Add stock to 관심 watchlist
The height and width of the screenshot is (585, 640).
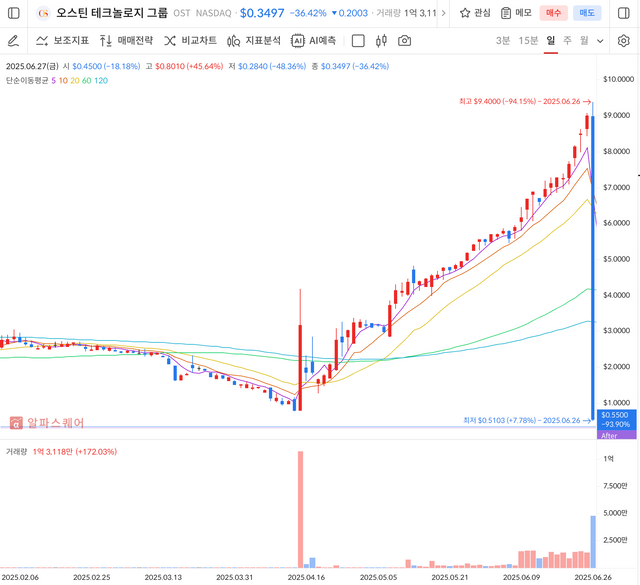click(475, 13)
